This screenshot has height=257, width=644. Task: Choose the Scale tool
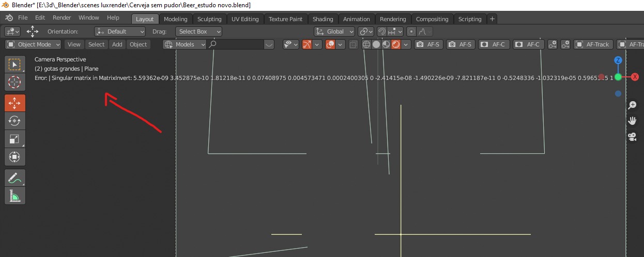click(x=14, y=139)
